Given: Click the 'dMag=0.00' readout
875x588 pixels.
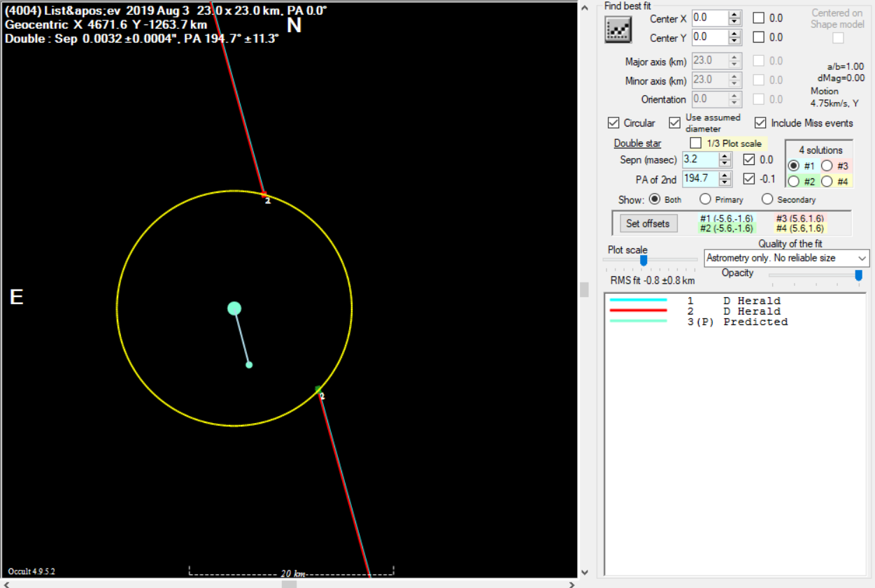Looking at the screenshot, I should [x=841, y=78].
